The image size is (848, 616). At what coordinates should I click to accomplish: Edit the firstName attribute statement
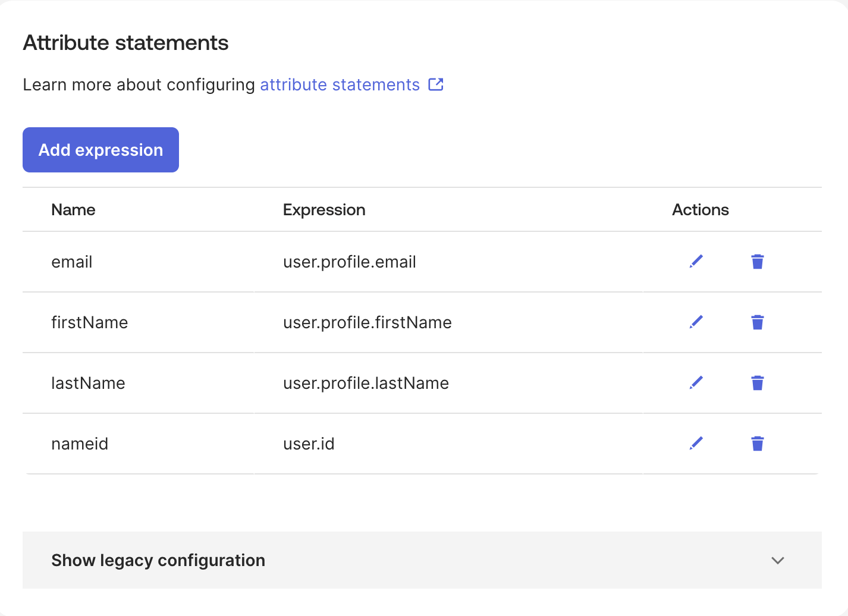696,322
